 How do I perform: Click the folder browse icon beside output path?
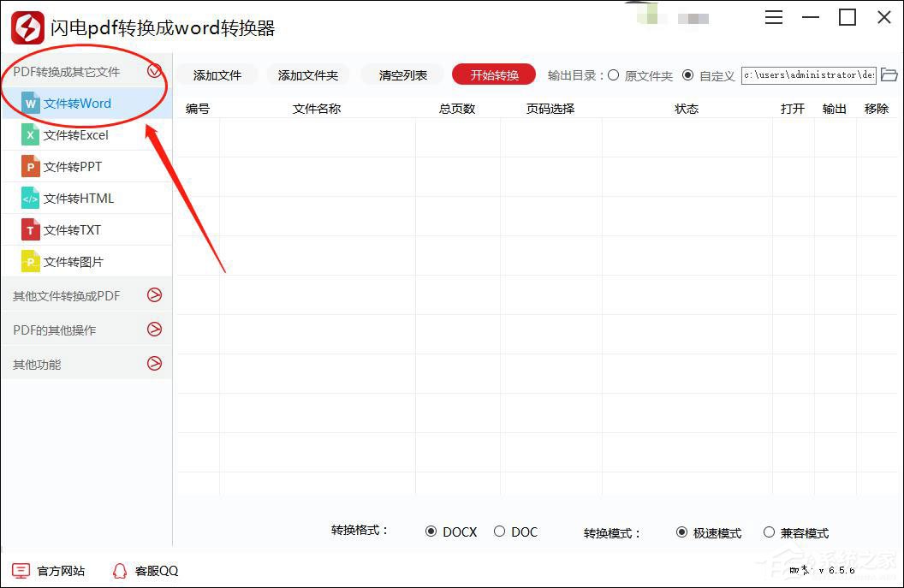tap(889, 75)
